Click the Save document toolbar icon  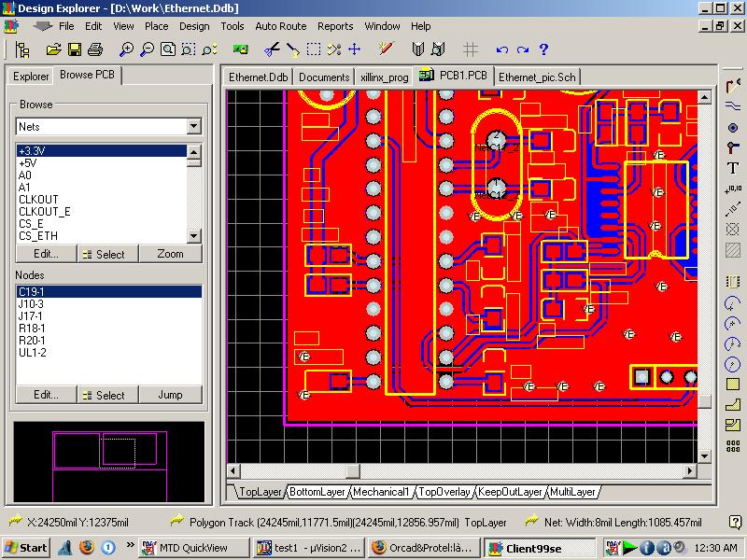click(73, 49)
